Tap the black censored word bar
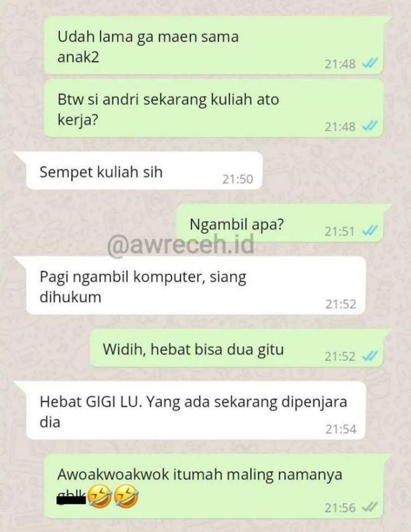This screenshot has height=532, width=411. click(x=72, y=500)
